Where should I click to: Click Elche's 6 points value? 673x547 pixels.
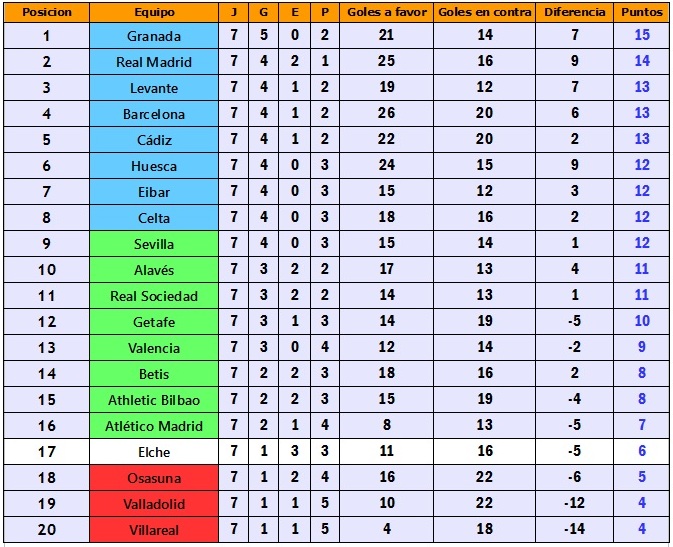642,452
